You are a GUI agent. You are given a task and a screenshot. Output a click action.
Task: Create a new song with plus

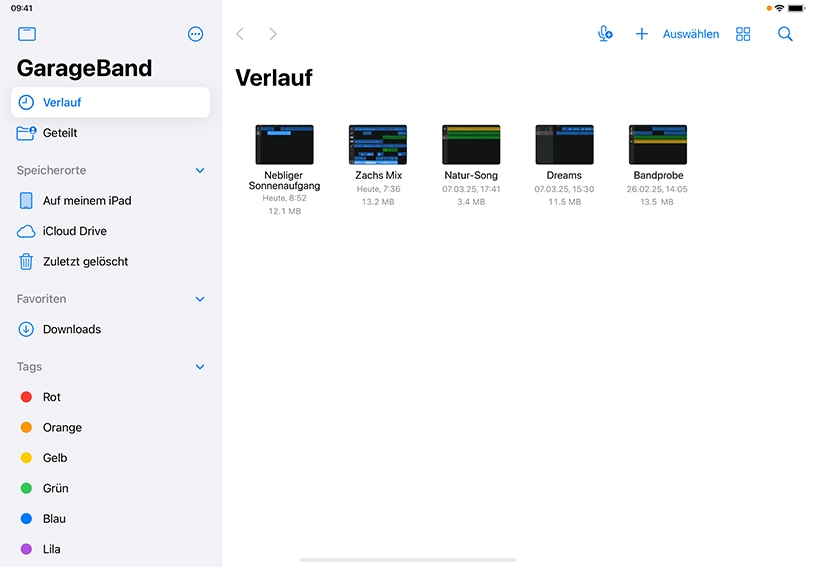pyautogui.click(x=641, y=34)
